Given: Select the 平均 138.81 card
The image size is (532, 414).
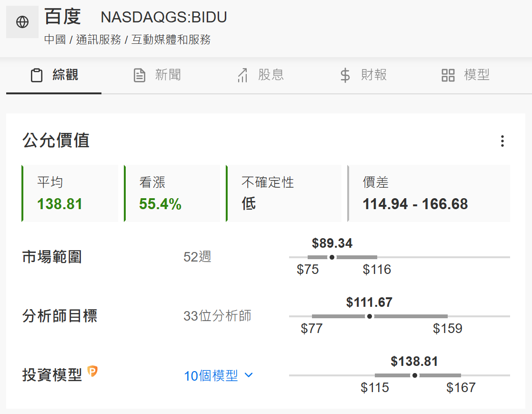Looking at the screenshot, I should pyautogui.click(x=70, y=193).
